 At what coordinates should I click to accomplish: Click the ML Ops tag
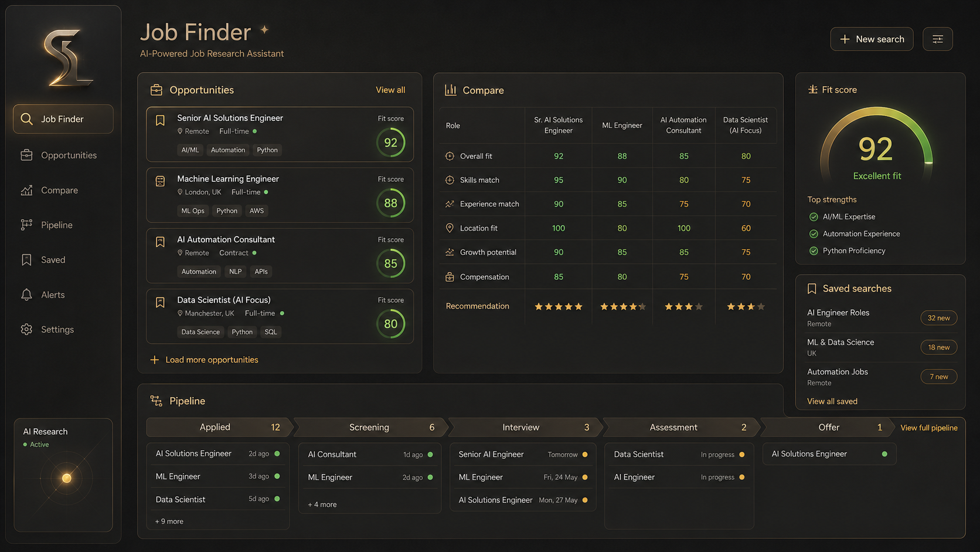click(193, 211)
